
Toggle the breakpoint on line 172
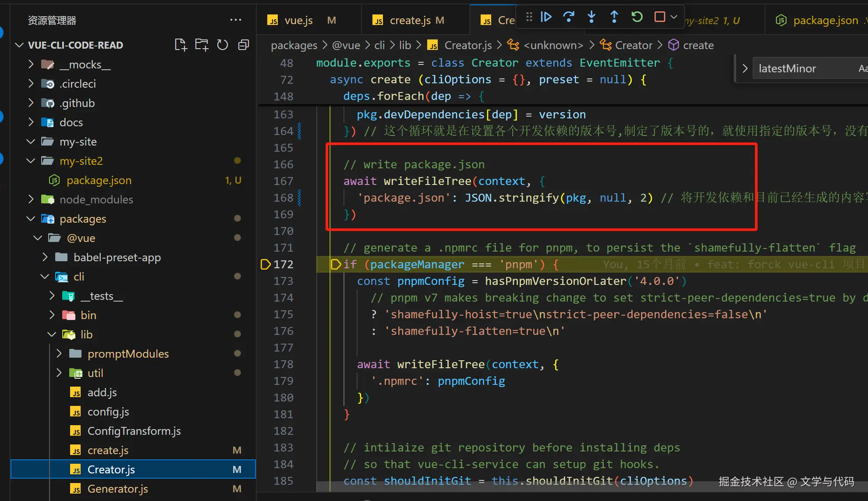[265, 264]
